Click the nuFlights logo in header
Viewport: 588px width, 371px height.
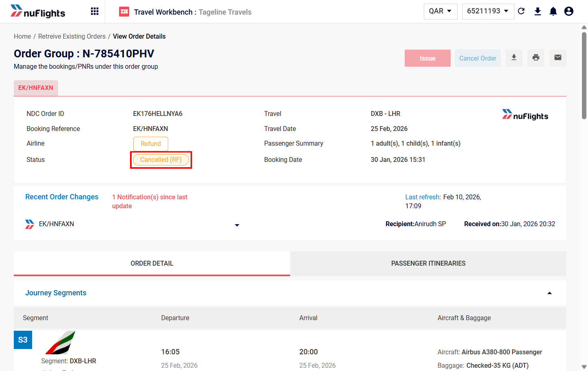38,11
